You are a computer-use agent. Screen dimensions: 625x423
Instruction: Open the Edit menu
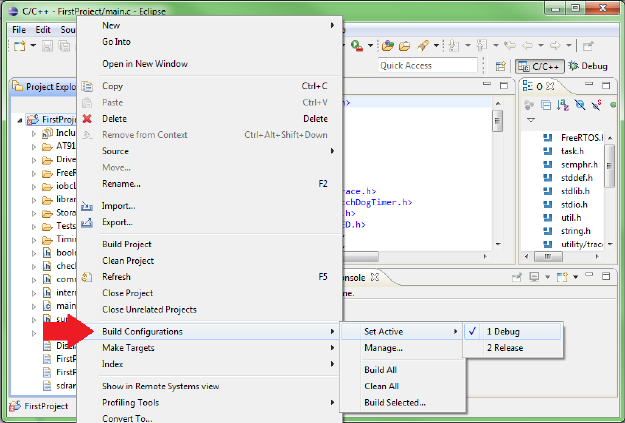43,30
